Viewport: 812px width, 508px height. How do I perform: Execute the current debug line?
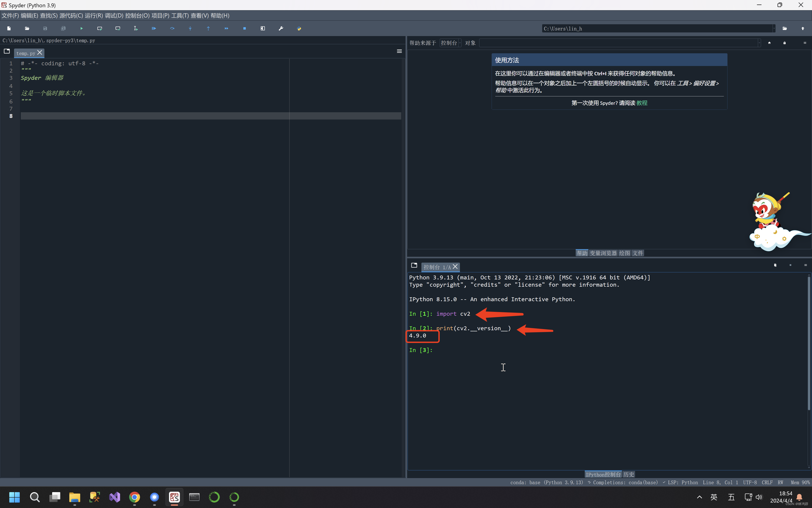click(x=172, y=29)
